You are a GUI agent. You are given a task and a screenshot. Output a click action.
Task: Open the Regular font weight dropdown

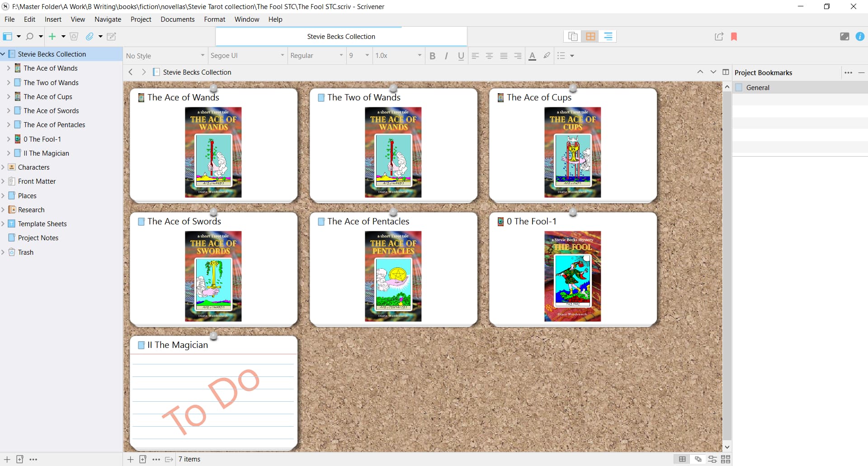coord(317,56)
